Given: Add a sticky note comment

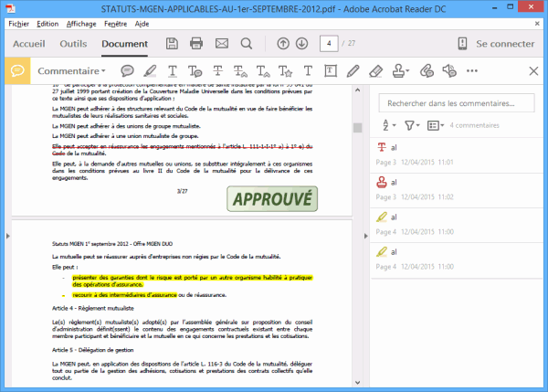Looking at the screenshot, I should click(127, 71).
